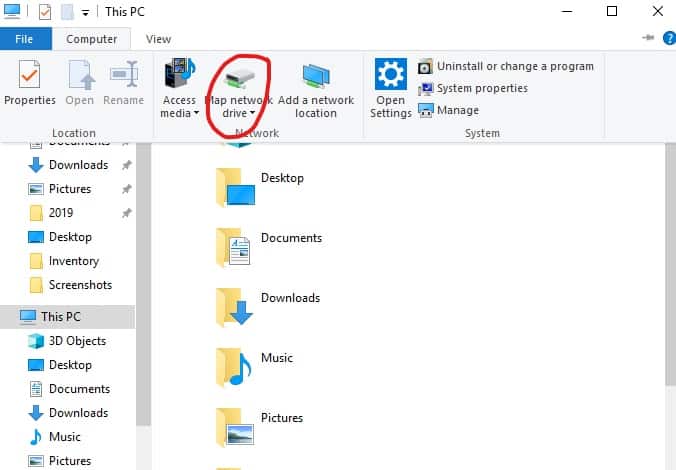Viewport: 676px width, 470px height.
Task: Click the Quick Access properties checkmark icon
Action: (45, 12)
